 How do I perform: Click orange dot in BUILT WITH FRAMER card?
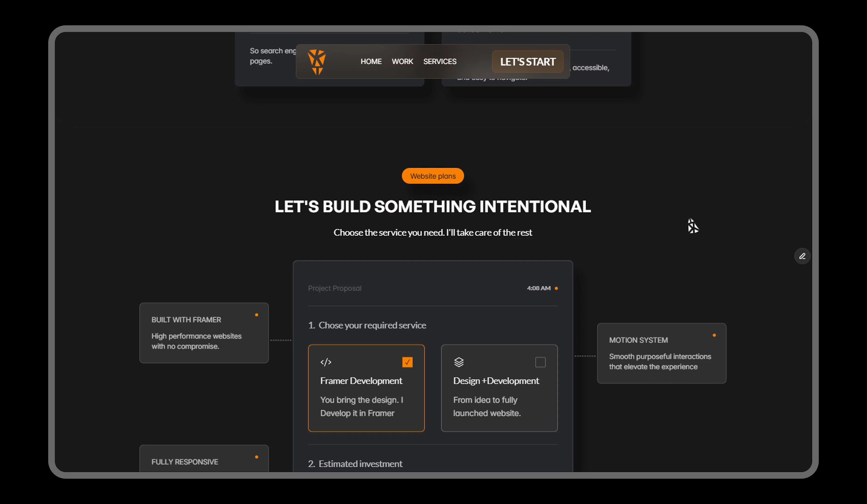tap(256, 315)
